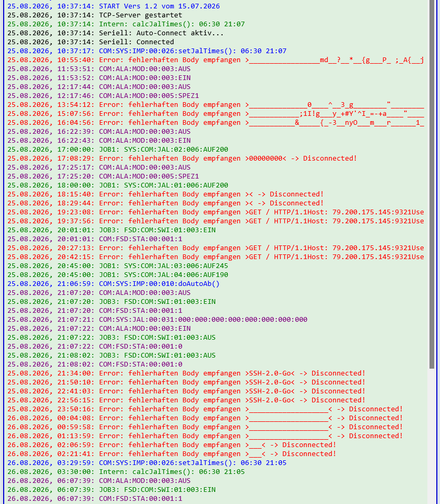
Task: Click the 10:55:40 error log line
Action: point(215,60)
